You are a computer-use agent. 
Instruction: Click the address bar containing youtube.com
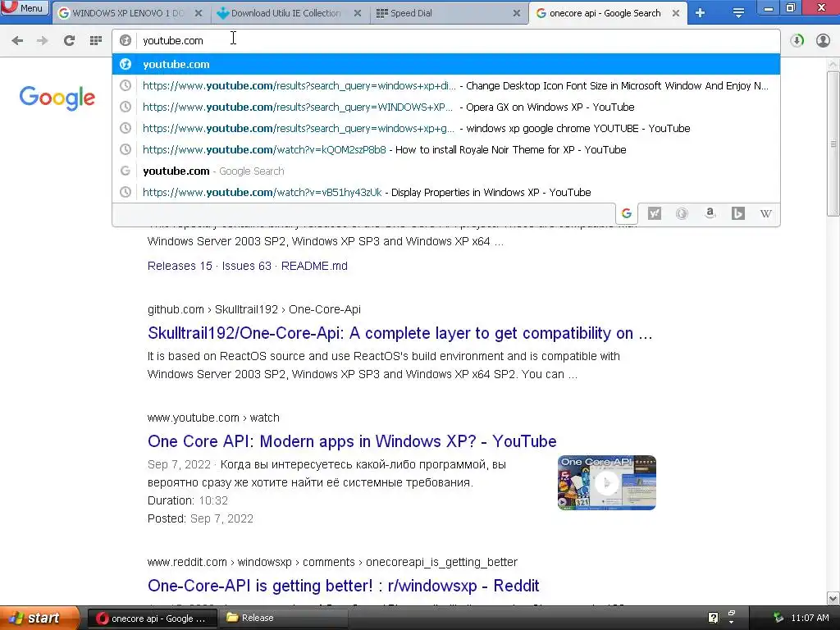click(445, 40)
